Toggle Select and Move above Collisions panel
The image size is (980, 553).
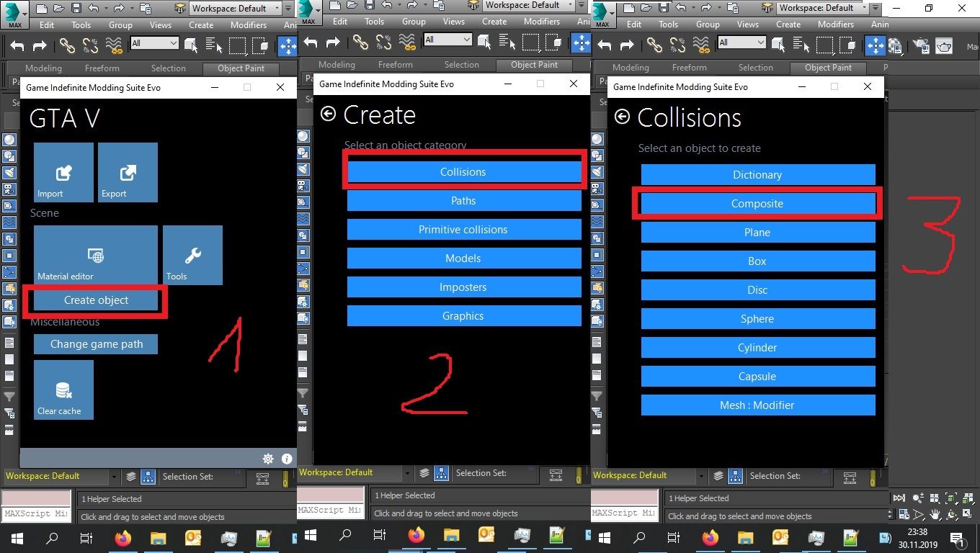[x=875, y=45]
